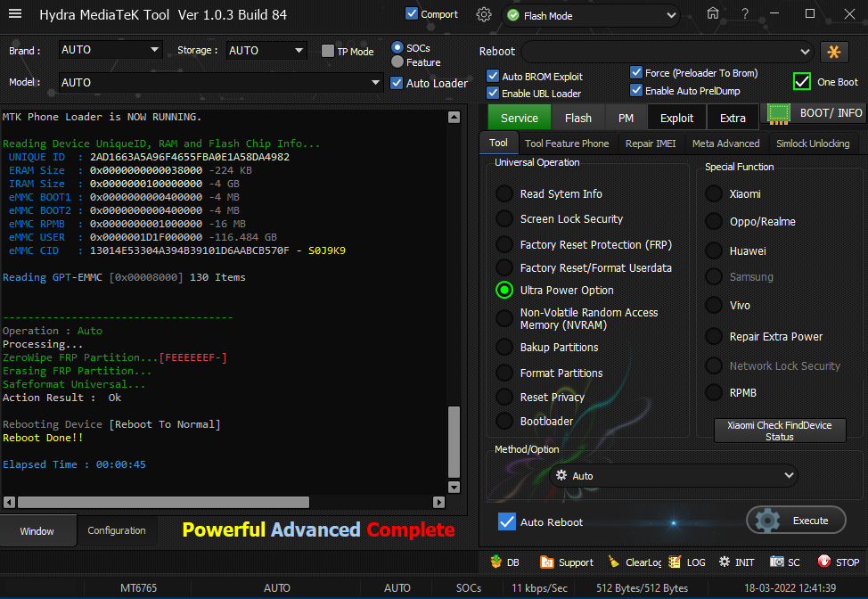868x599 pixels.
Task: Switch to the Exploit tab
Action: (676, 118)
